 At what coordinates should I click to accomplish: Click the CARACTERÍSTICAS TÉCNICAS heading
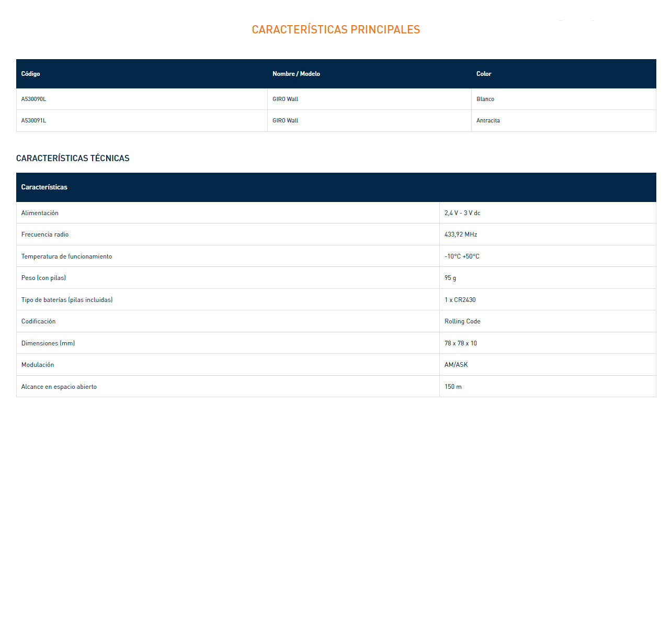(73, 158)
